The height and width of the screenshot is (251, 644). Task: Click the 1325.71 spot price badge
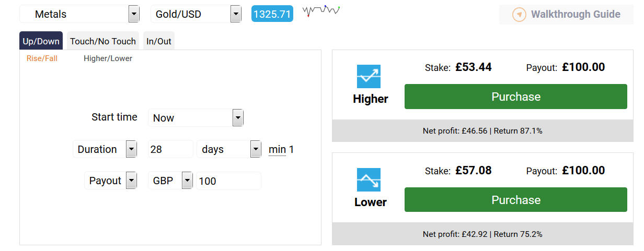272,14
